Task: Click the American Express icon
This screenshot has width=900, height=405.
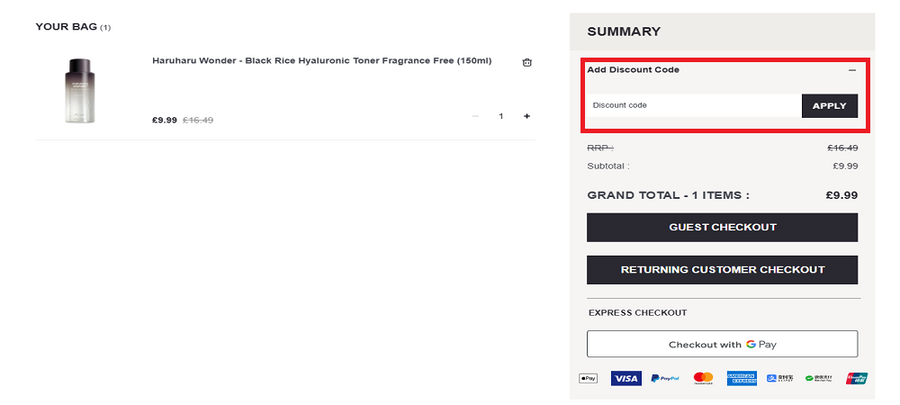Action: pyautogui.click(x=742, y=378)
